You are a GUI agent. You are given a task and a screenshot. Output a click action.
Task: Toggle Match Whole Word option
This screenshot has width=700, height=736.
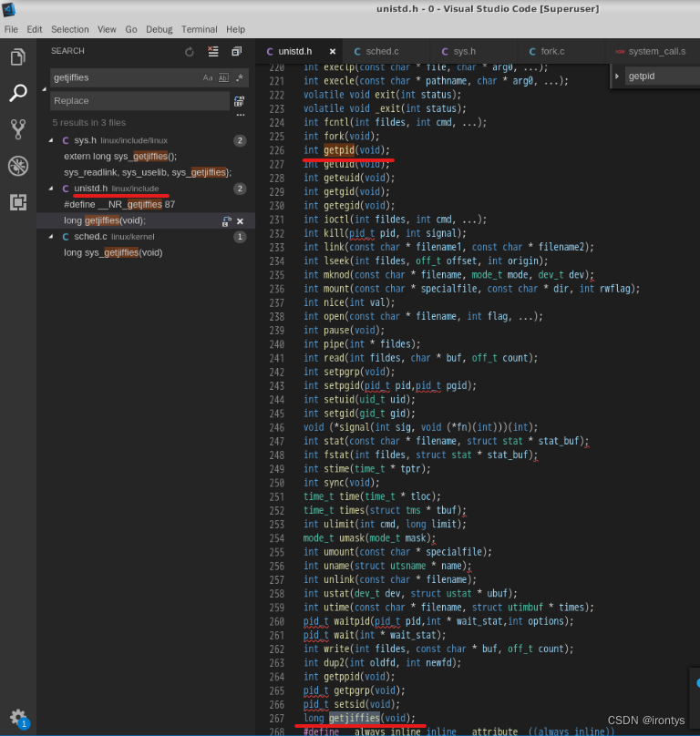pos(223,78)
